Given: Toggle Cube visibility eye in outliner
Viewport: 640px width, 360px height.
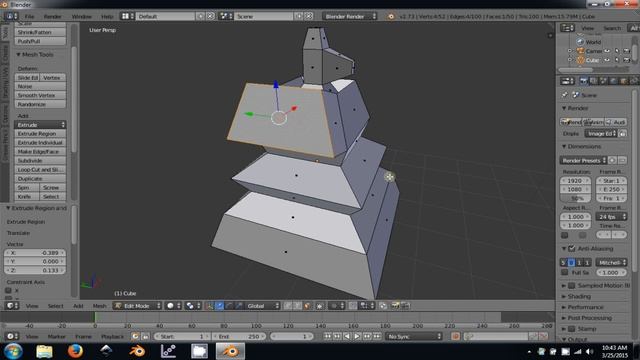Looking at the screenshot, I should click(x=607, y=60).
